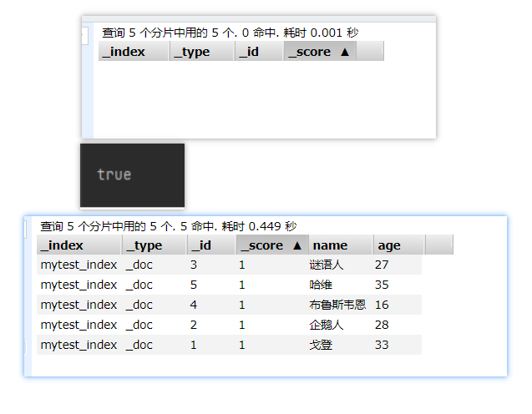Select the name cell 哈维
This screenshot has height=414, width=532.
(x=321, y=285)
